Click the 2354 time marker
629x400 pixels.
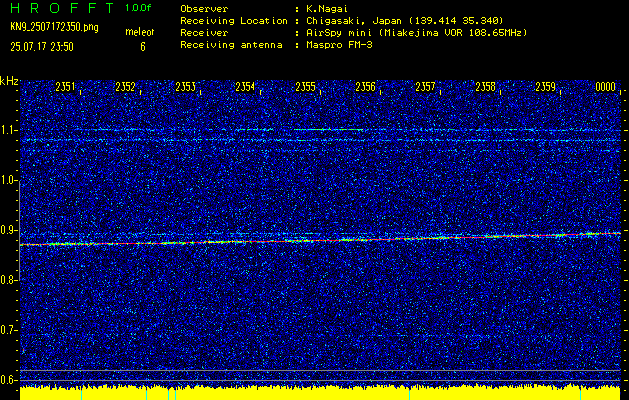tap(245, 87)
